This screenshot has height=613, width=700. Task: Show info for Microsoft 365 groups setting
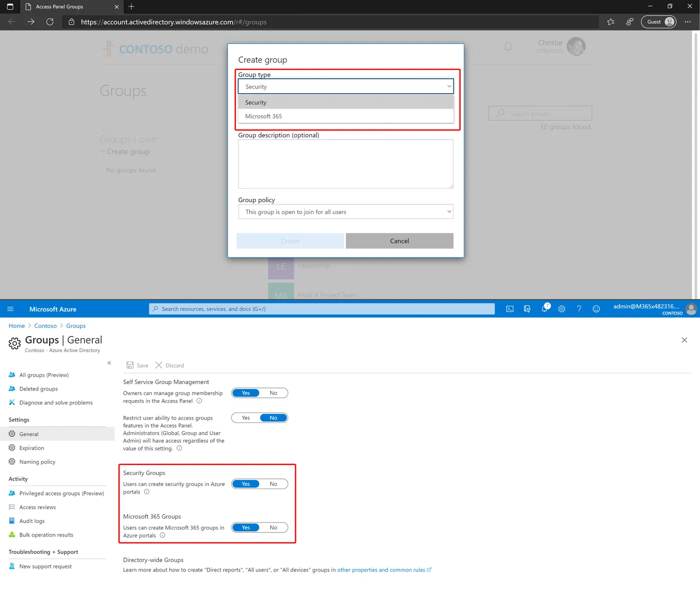[x=162, y=535]
